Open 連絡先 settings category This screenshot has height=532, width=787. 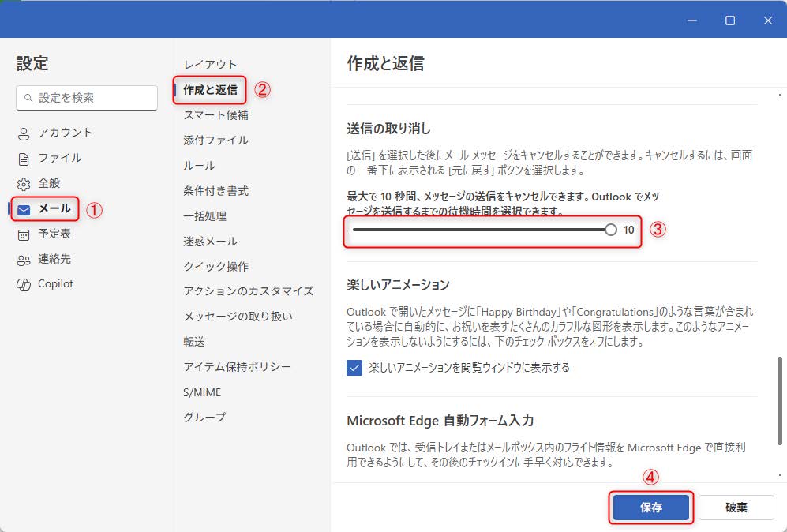coord(54,259)
